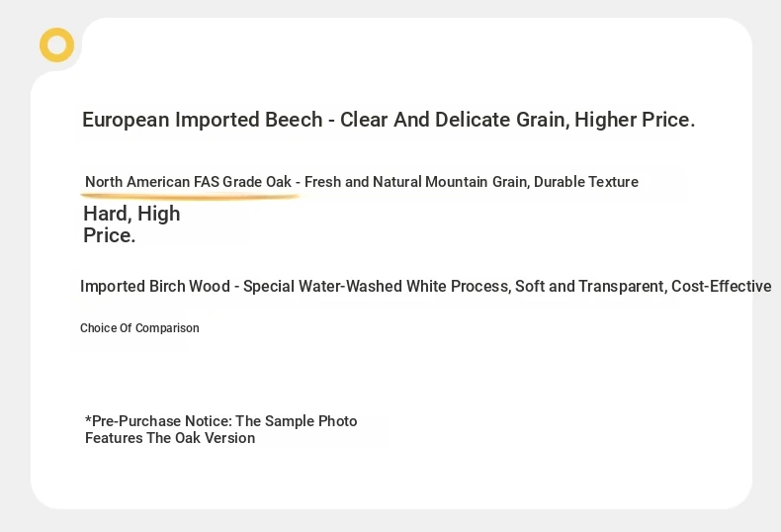Select the 'Hard, High' text line
The width and height of the screenshot is (781, 532).
pyautogui.click(x=131, y=214)
